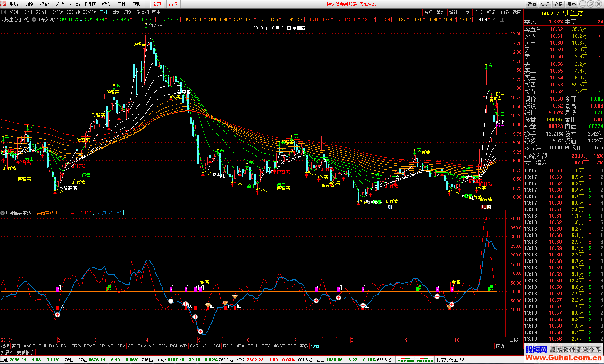Toggle the right side panel icon
The height and width of the screenshot is (364, 604).
(502, 19)
